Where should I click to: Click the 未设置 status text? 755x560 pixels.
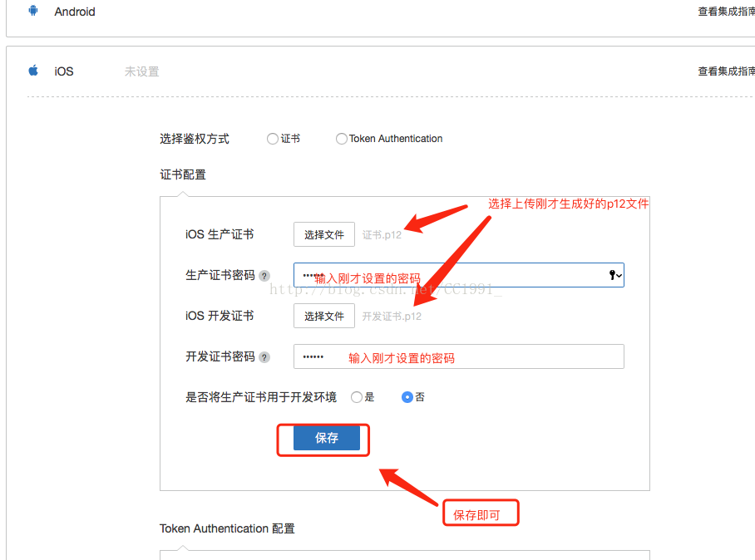click(141, 71)
